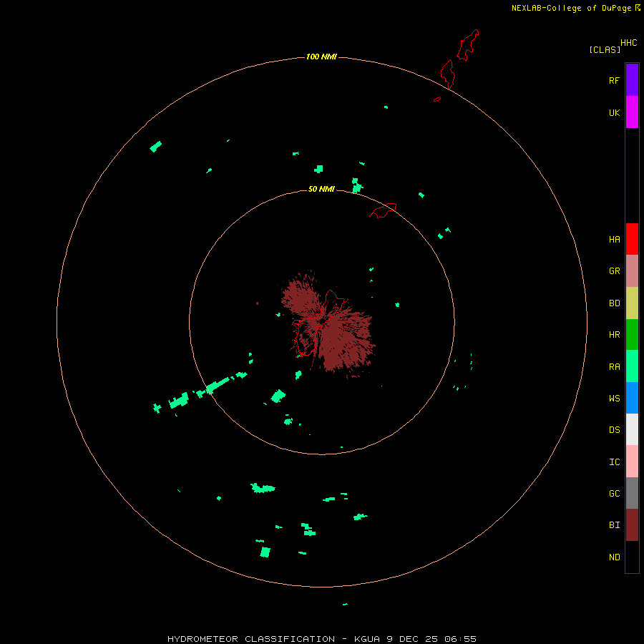The image size is (644, 644).
Task: Click the WS blue legend swatch
Action: click(x=632, y=398)
